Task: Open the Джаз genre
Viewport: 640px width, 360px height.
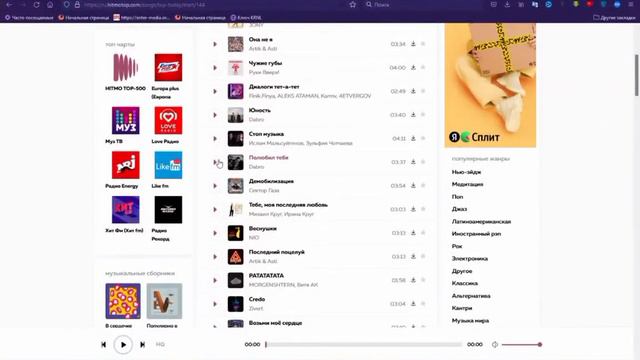Action: [x=459, y=209]
